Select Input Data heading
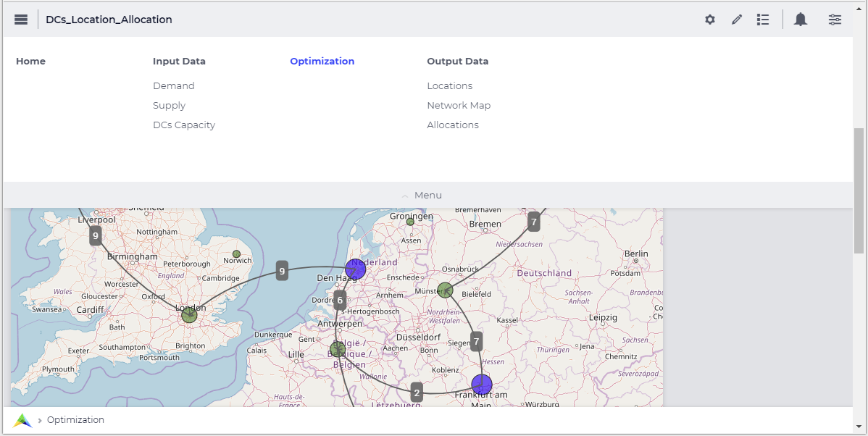The height and width of the screenshot is (436, 868). pos(179,62)
